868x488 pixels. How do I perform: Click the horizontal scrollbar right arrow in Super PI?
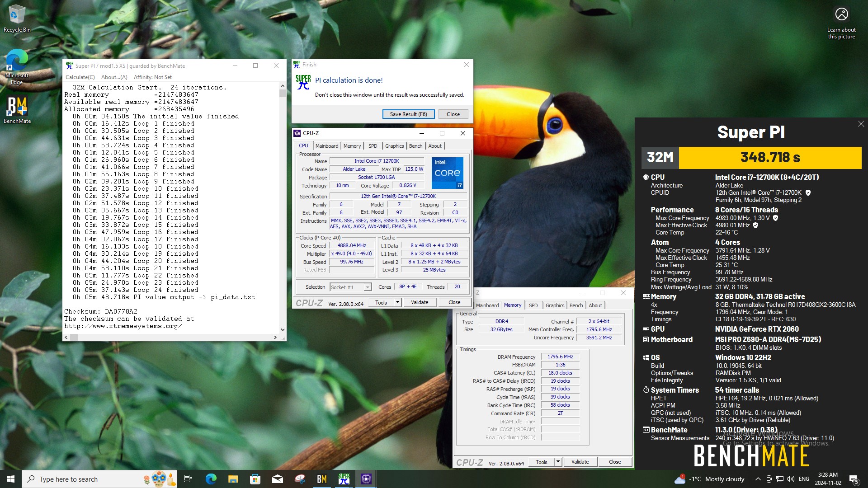(275, 337)
